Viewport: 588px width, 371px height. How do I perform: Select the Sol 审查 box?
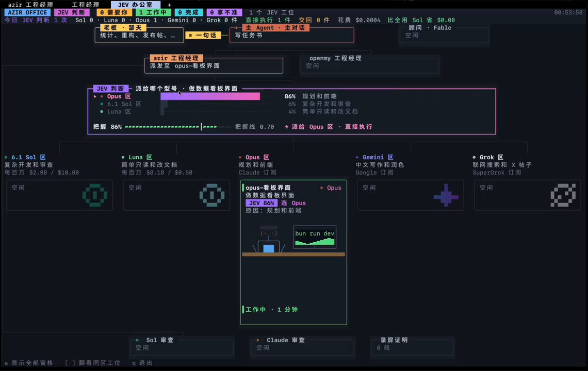coord(182,346)
